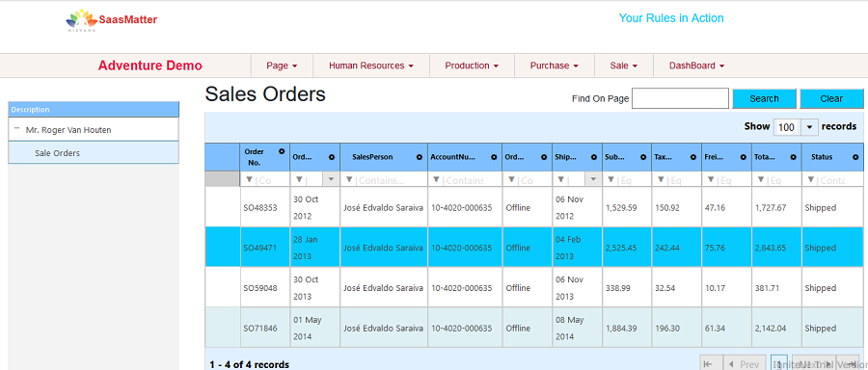Open AccountNumber column settings gear icon
The image size is (868, 370).
(x=494, y=157)
